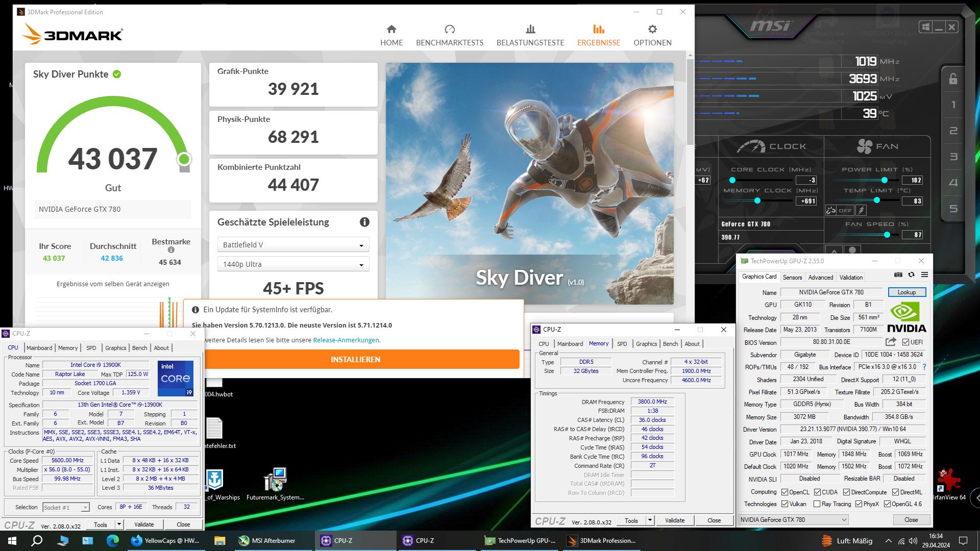Open the Socket #1 selection dropdown in CPU-Z

(x=66, y=507)
